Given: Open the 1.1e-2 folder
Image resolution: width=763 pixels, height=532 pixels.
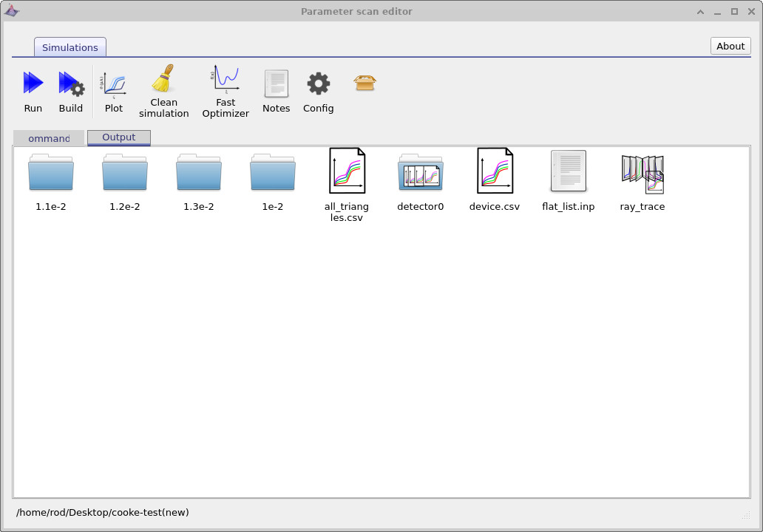Looking at the screenshot, I should (50, 177).
